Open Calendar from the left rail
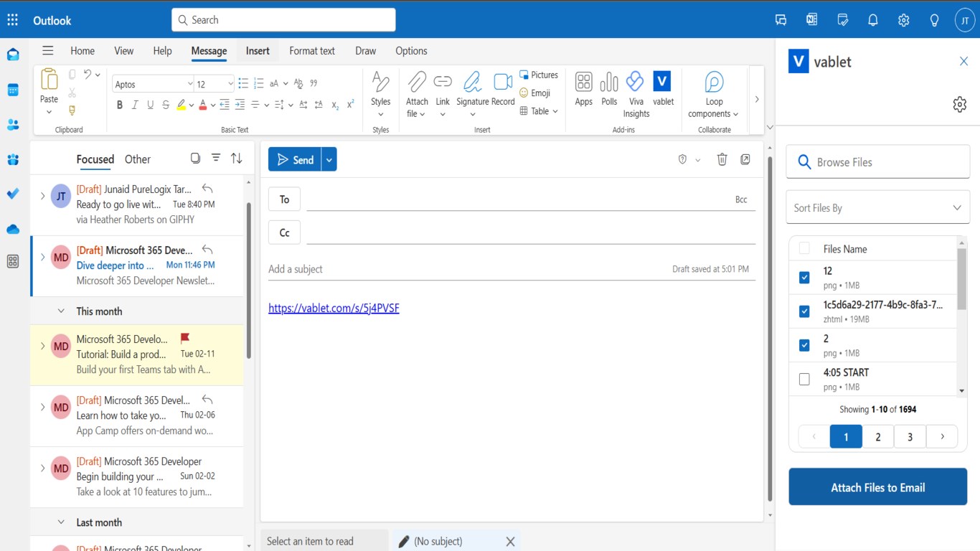 tap(13, 90)
